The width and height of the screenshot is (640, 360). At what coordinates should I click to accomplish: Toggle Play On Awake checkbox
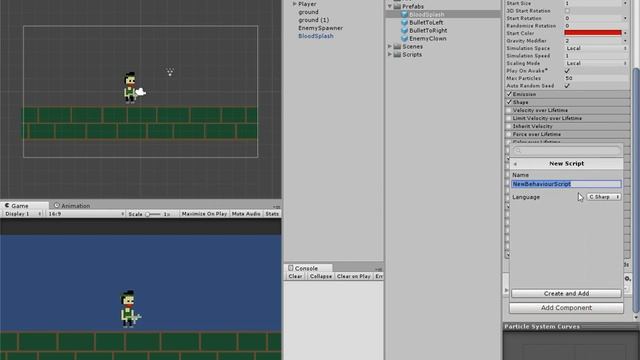pyautogui.click(x=567, y=71)
